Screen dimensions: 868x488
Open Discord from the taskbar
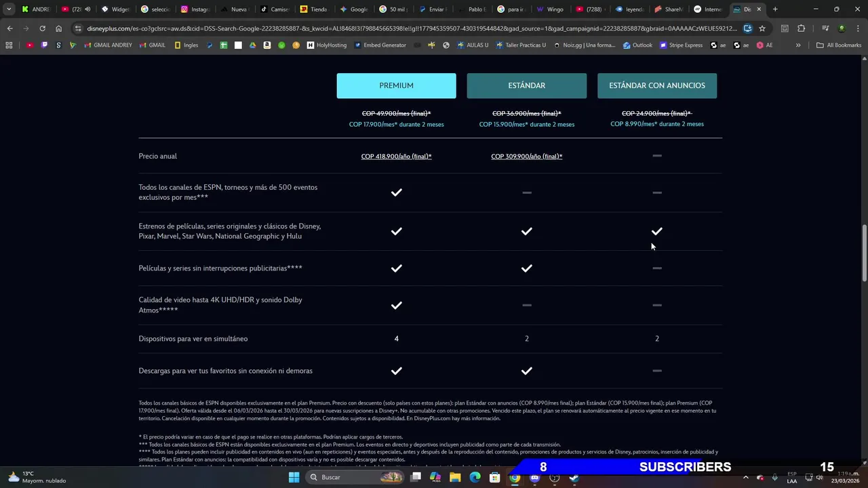[x=534, y=477]
